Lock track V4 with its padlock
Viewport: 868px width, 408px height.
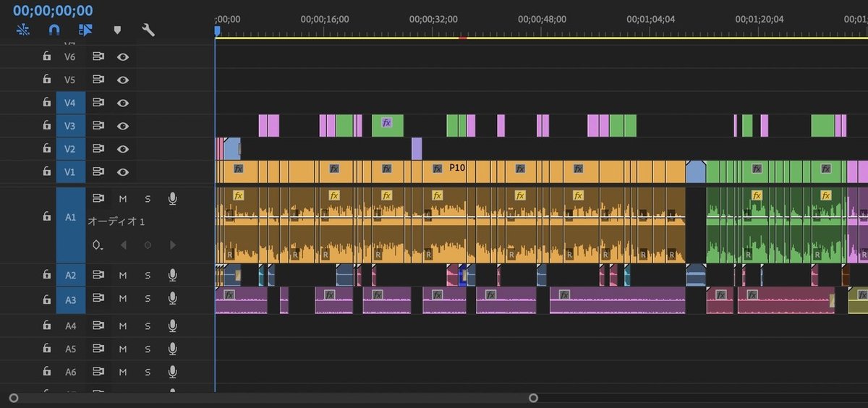click(46, 103)
